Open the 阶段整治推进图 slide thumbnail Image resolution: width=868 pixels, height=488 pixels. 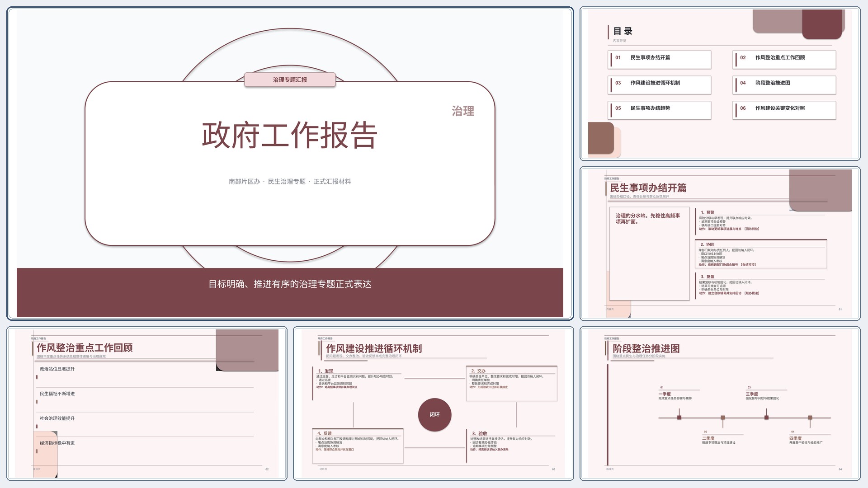click(x=720, y=404)
